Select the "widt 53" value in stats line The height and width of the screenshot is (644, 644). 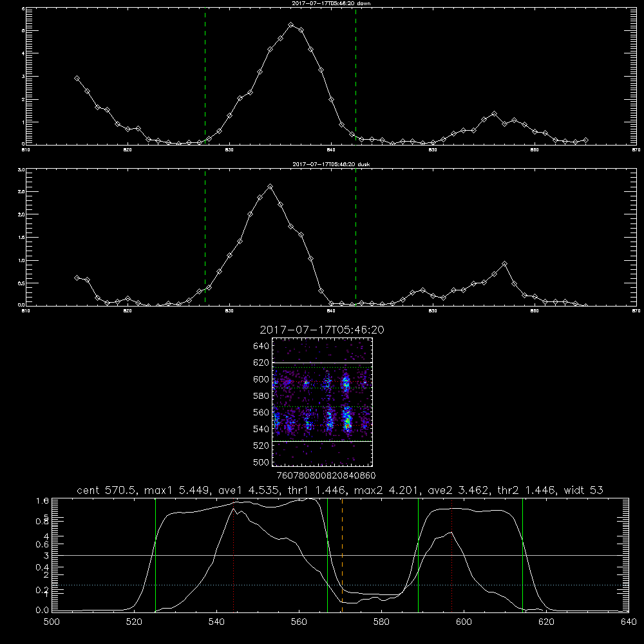tap(583, 490)
